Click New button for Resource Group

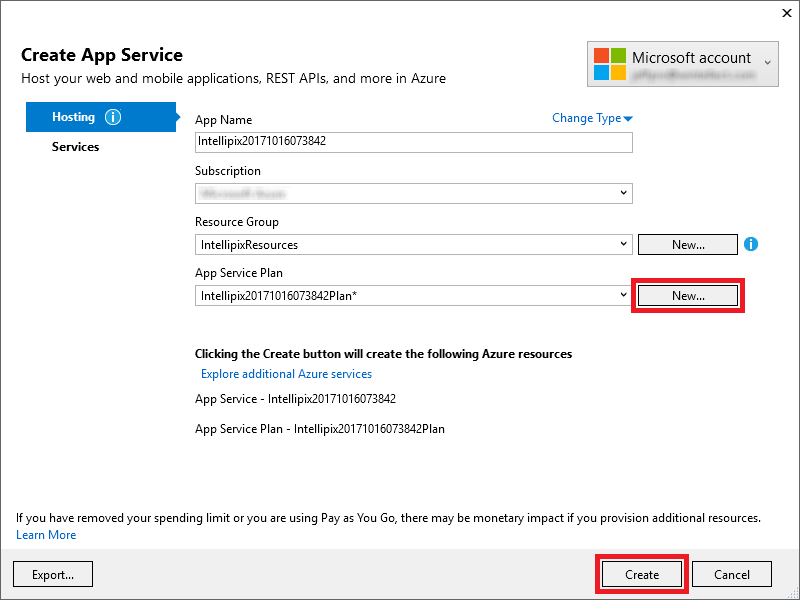pyautogui.click(x=688, y=244)
